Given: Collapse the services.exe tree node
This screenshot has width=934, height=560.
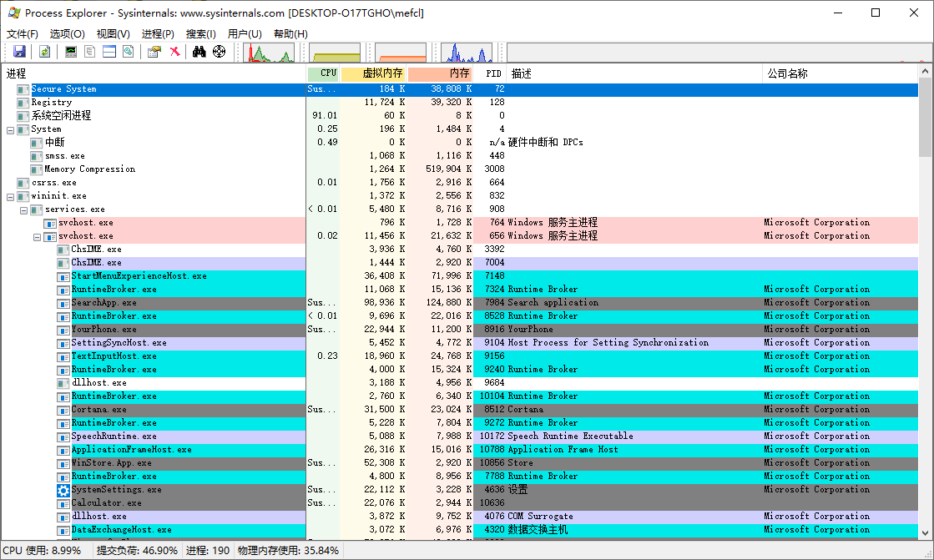Looking at the screenshot, I should click(24, 209).
